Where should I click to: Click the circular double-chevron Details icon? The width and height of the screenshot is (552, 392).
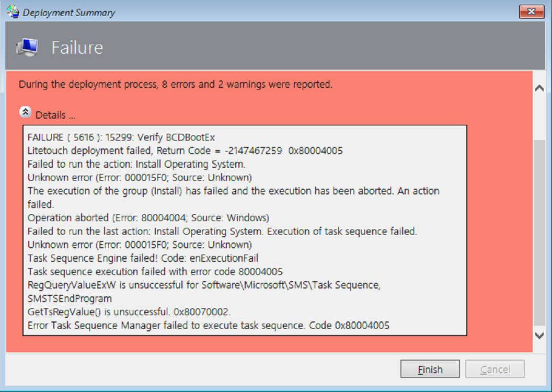(x=25, y=111)
